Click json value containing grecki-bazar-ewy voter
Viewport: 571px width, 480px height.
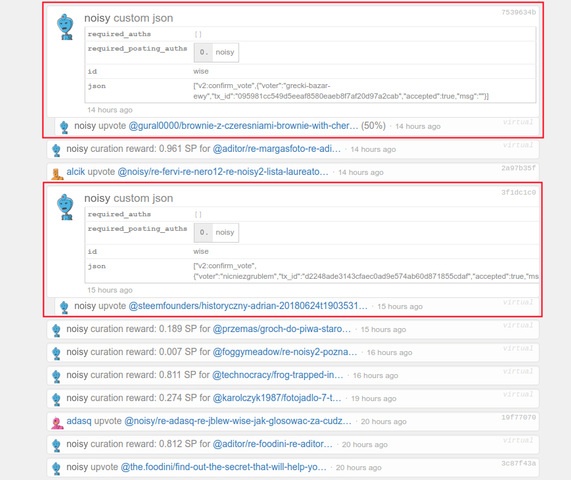[340, 91]
